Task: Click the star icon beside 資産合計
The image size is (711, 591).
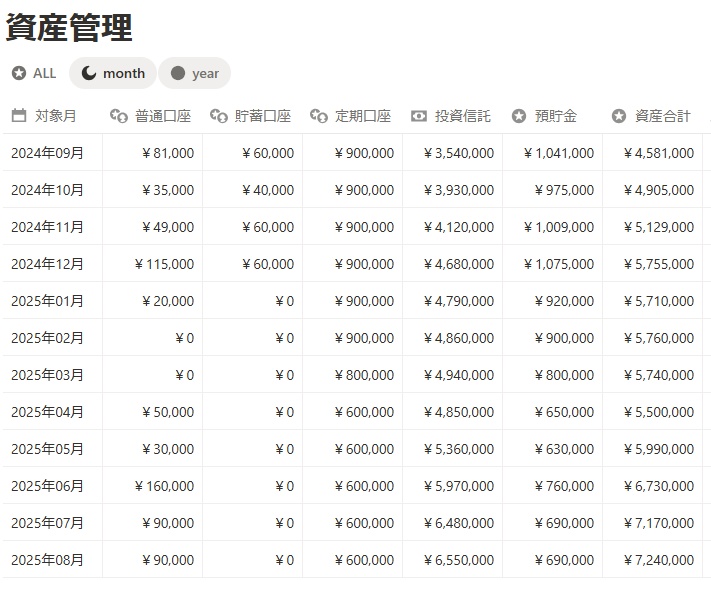Action: pyautogui.click(x=618, y=116)
